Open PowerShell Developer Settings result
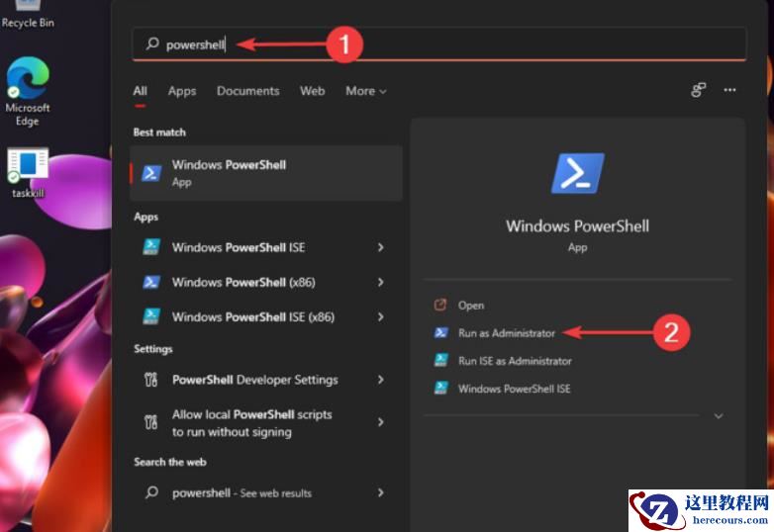This screenshot has width=774, height=532. point(265,380)
